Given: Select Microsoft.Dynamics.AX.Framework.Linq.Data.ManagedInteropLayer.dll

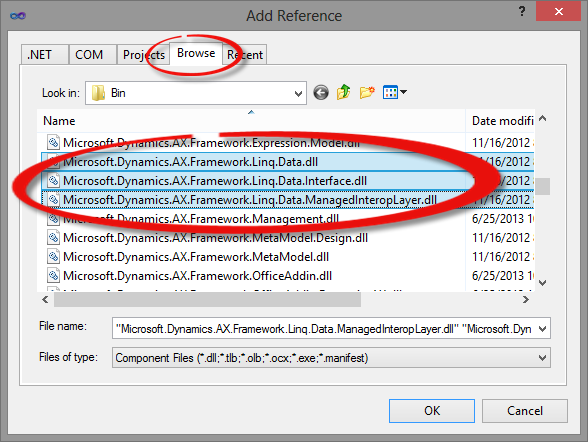Looking at the screenshot, I should click(x=250, y=200).
